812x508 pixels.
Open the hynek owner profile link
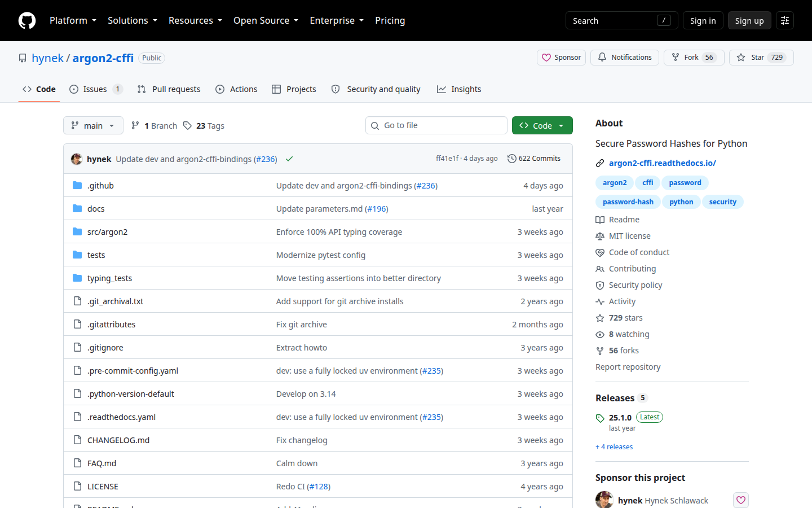[48, 58]
